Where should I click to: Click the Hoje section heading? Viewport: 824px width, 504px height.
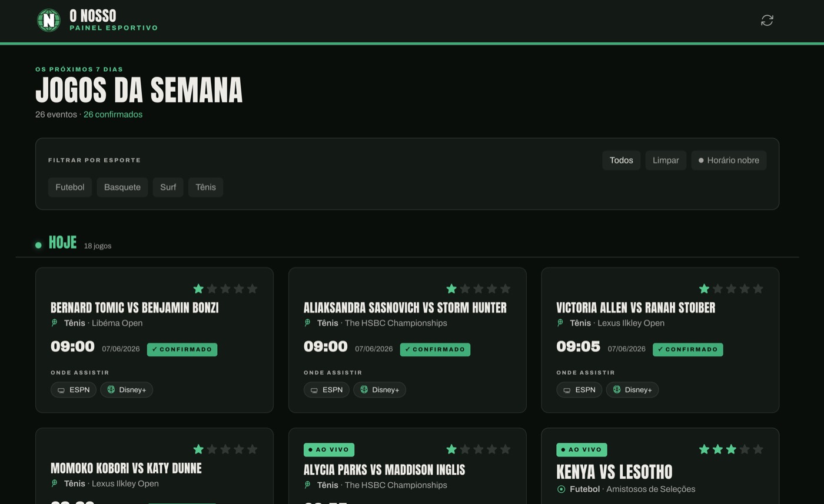coord(62,242)
